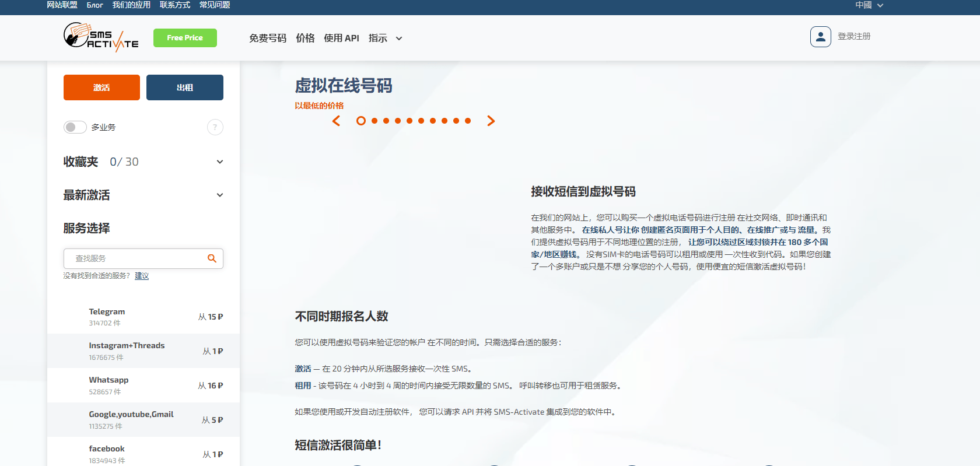
Task: Expand the 收藏夹 favorites section
Action: pyautogui.click(x=219, y=162)
